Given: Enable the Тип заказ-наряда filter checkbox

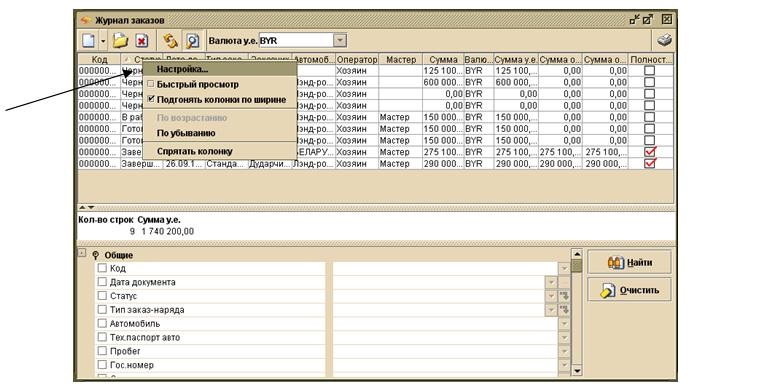Looking at the screenshot, I should tap(102, 310).
